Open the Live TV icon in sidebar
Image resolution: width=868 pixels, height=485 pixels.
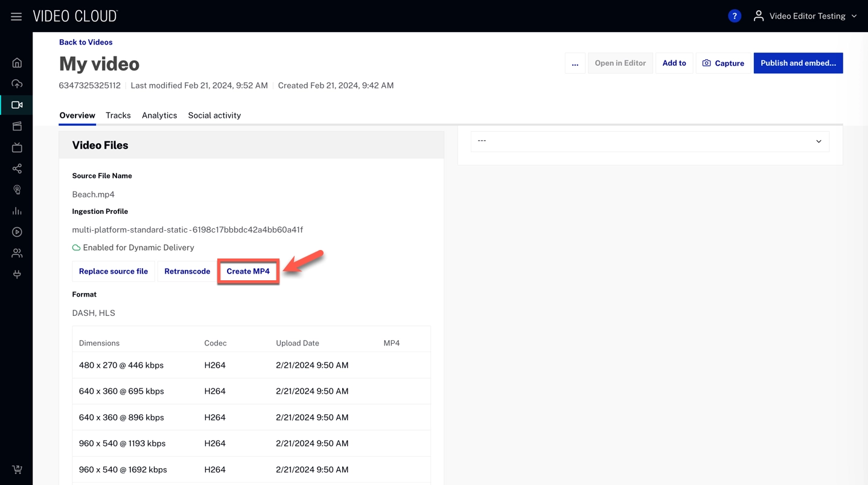[17, 147]
